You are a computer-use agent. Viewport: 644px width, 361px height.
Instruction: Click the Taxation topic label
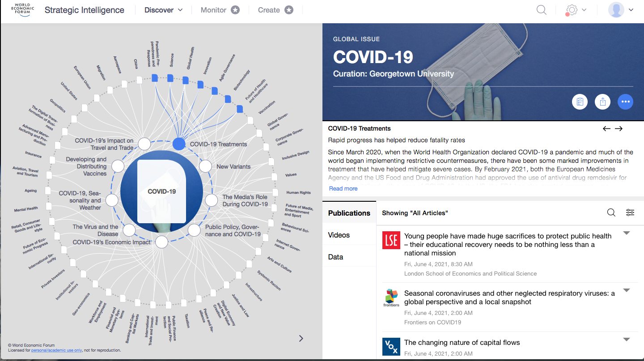(187, 320)
